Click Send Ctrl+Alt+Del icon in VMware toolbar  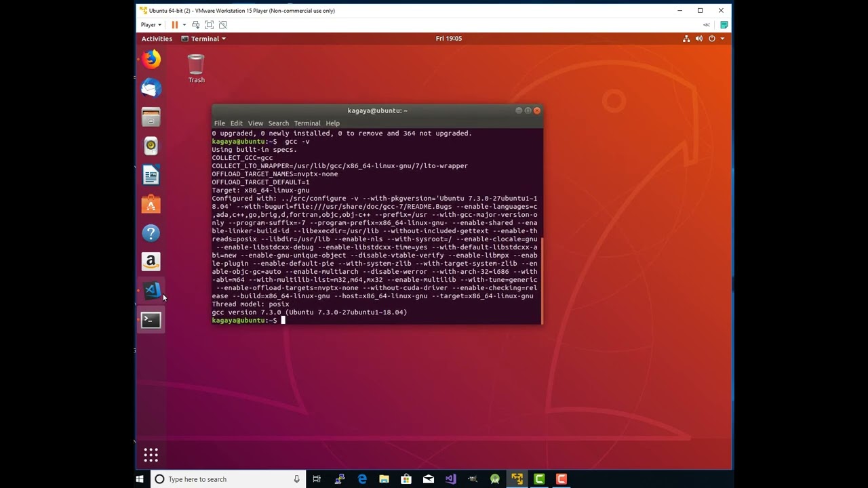pyautogui.click(x=195, y=25)
